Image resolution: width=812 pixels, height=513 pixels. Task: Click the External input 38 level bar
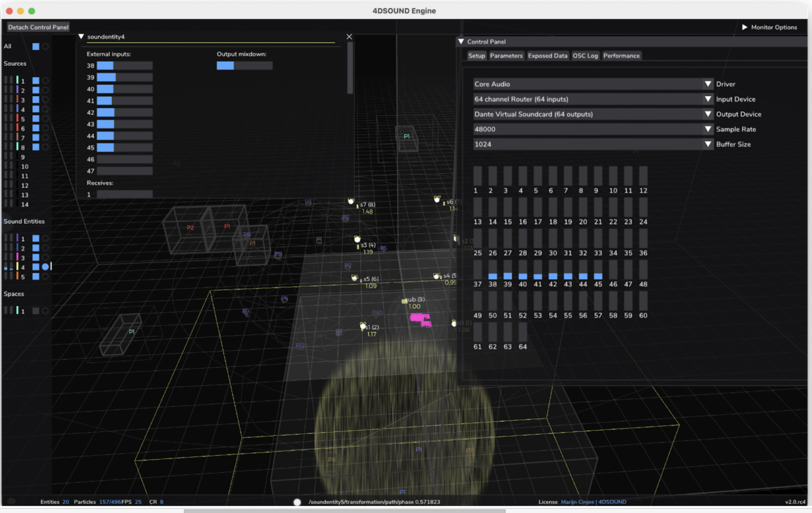click(x=124, y=65)
